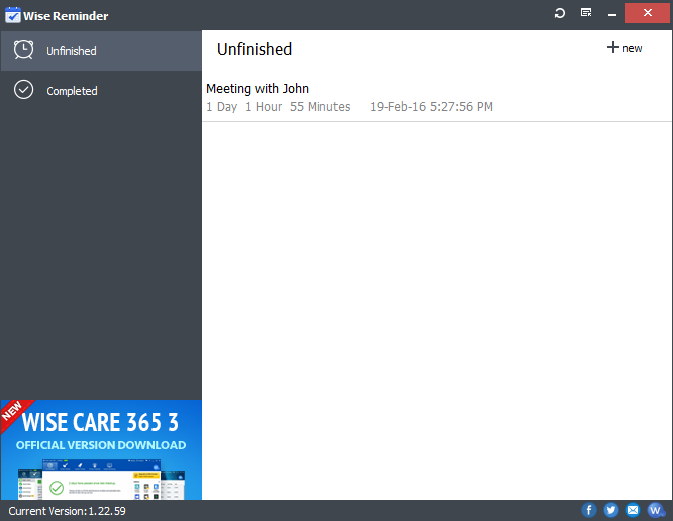The image size is (673, 521).
Task: Click 'Official Version Download' in the ad
Action: tap(101, 445)
